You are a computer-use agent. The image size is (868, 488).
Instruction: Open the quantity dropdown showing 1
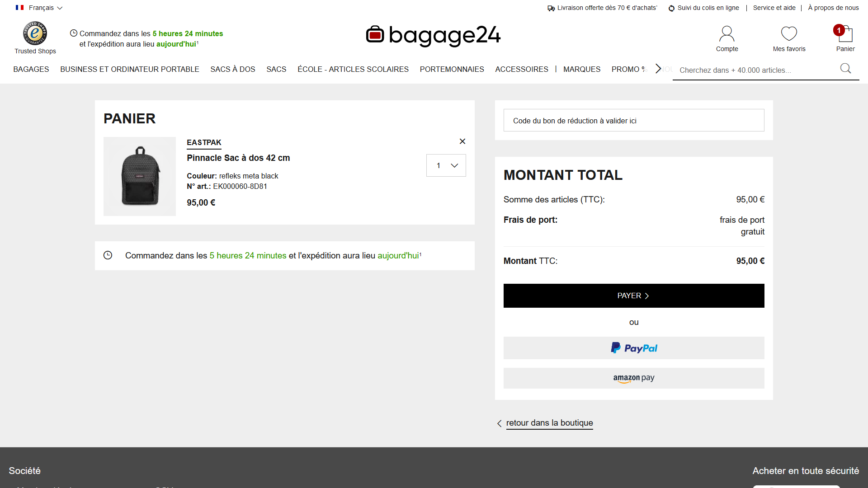coord(446,165)
